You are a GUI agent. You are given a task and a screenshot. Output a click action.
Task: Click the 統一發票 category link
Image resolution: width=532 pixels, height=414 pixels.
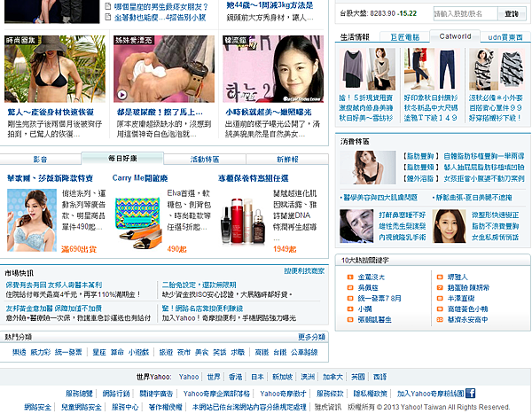coord(68,352)
